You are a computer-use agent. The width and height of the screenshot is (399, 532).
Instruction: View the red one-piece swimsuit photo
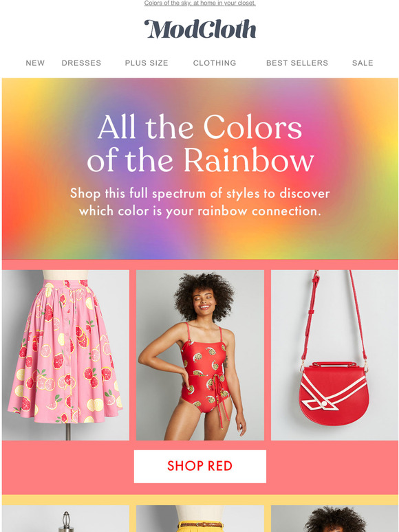click(200, 355)
